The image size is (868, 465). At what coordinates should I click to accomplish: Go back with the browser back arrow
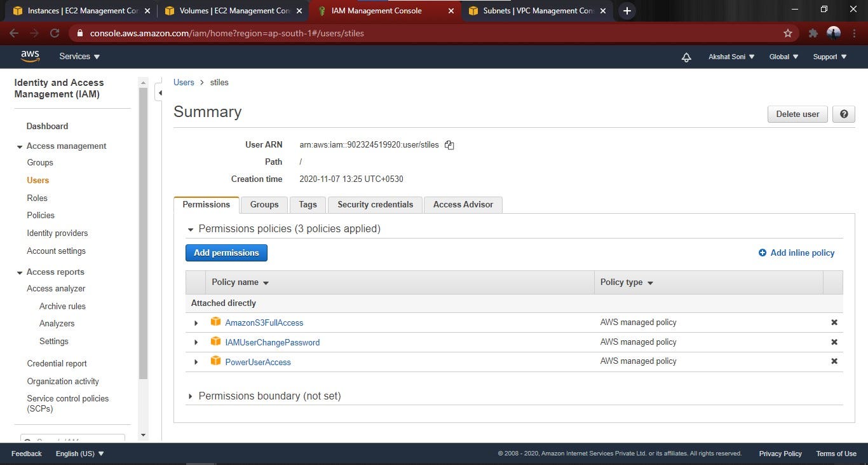(15, 33)
